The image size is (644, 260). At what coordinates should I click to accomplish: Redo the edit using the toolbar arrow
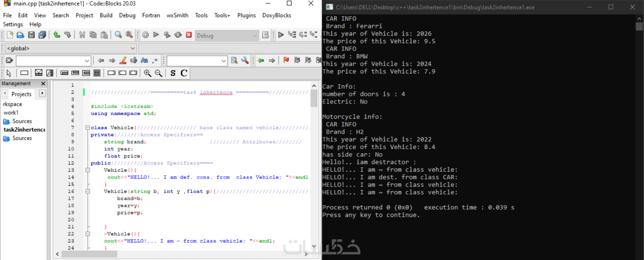pyautogui.click(x=67, y=35)
